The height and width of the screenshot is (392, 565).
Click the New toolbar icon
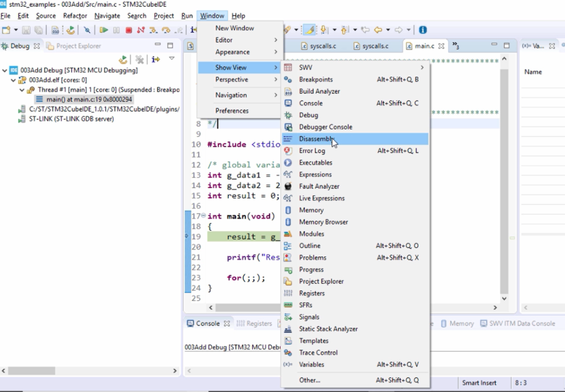[x=6, y=30]
